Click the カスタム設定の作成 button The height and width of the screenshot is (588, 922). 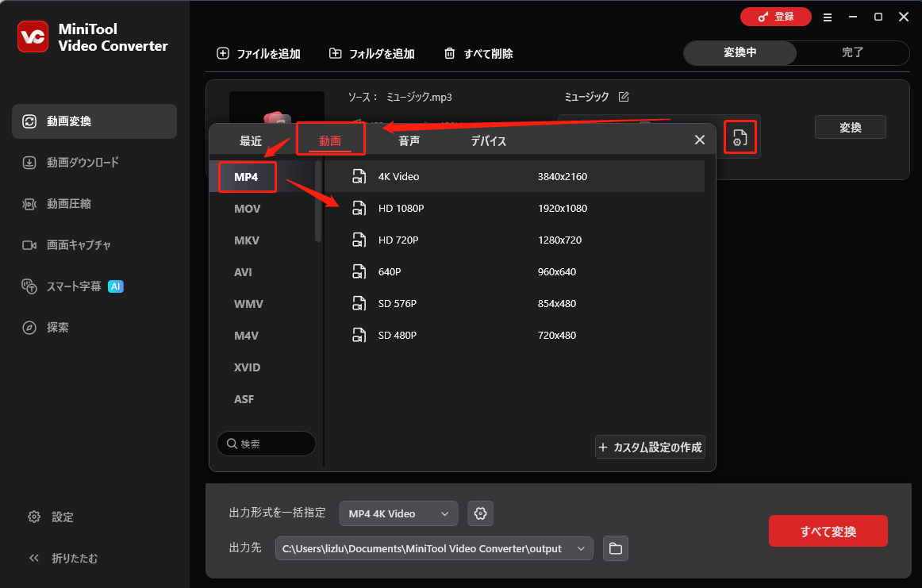click(650, 447)
